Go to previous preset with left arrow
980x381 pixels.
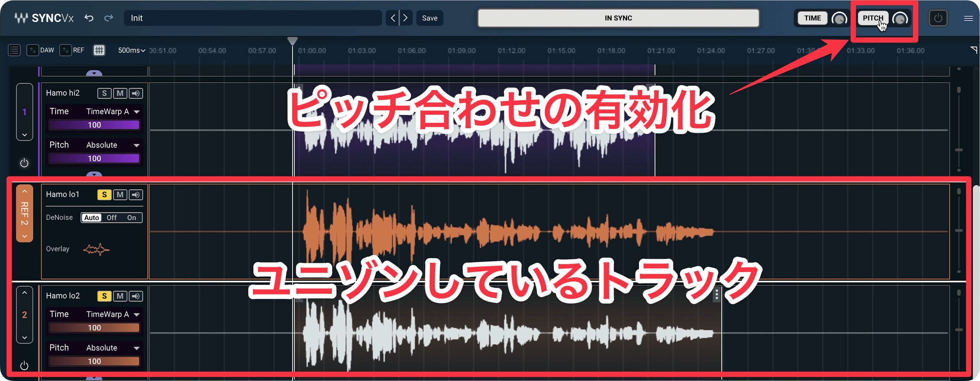pos(393,18)
